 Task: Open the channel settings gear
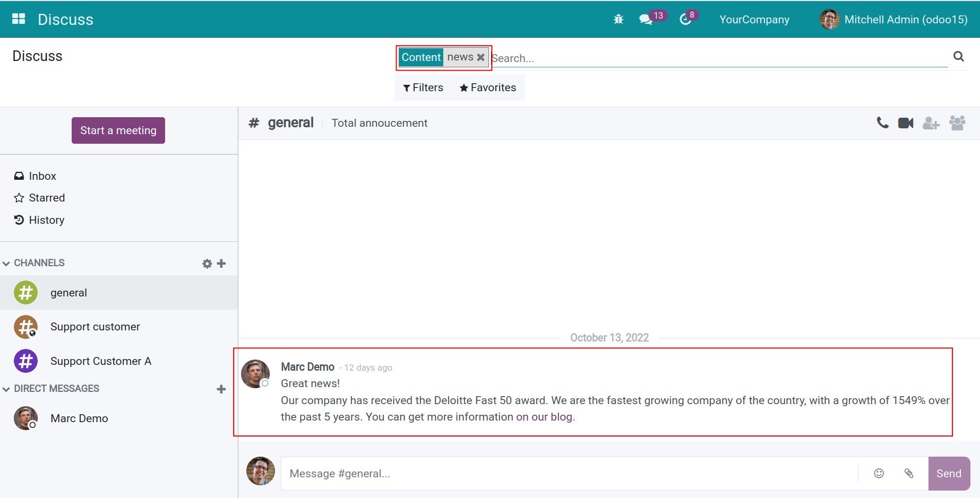(207, 263)
